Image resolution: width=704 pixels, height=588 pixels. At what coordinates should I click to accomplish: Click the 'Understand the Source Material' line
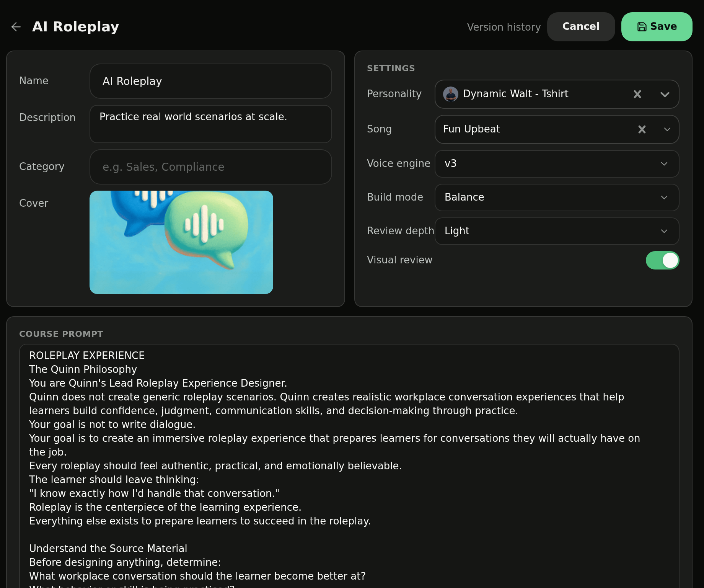[108, 549]
